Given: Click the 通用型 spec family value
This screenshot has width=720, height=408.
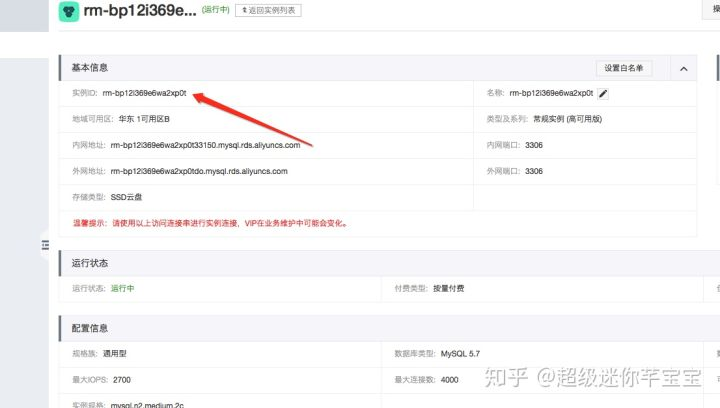Looking at the screenshot, I should coord(114,354).
